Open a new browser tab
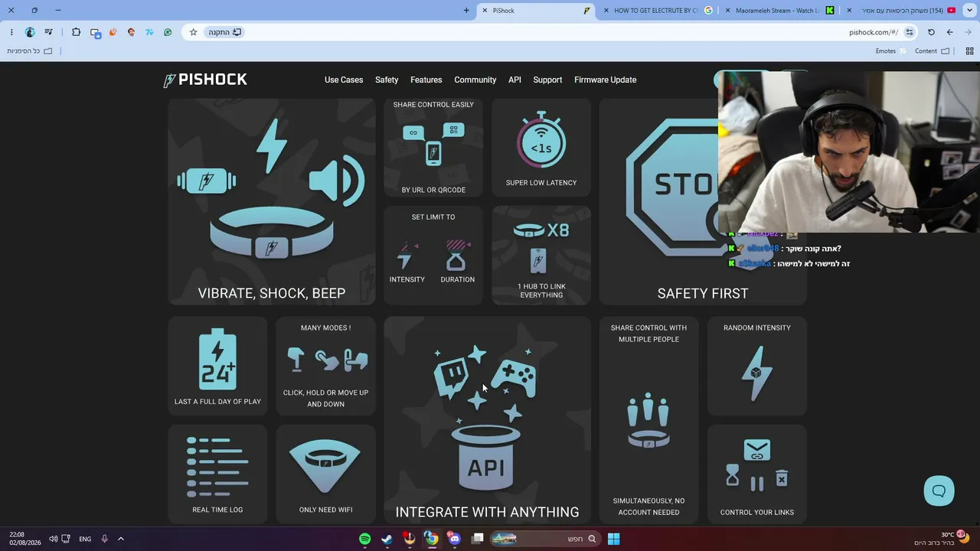This screenshot has width=980, height=551. coord(466,11)
